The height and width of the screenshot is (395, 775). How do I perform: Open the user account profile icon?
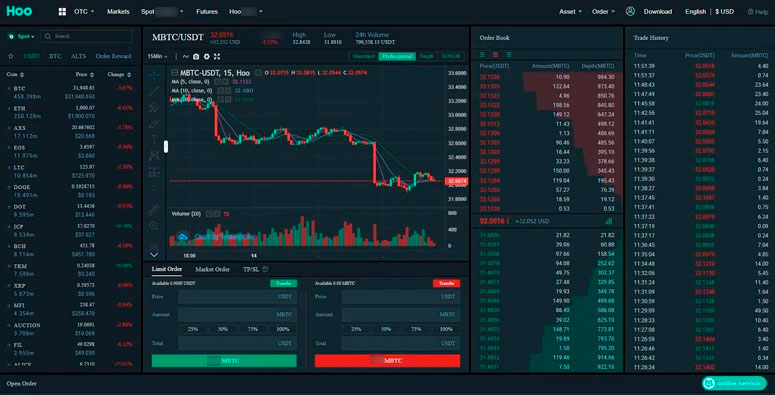point(630,11)
